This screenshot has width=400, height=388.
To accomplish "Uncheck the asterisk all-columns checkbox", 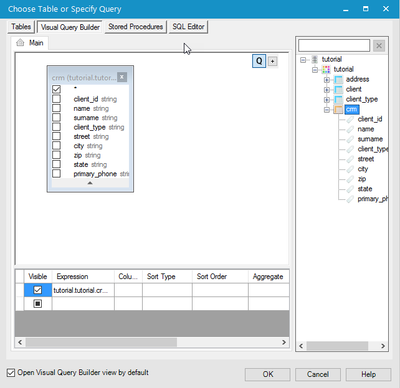I will (56, 89).
